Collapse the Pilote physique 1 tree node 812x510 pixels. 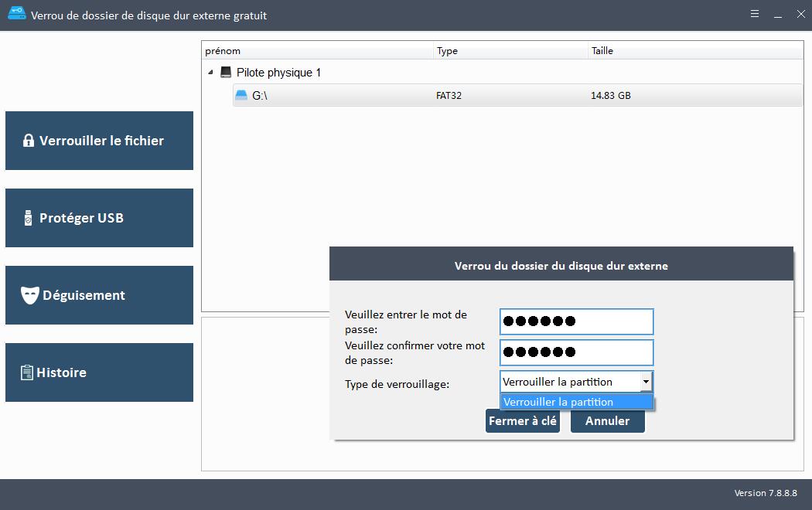click(211, 73)
